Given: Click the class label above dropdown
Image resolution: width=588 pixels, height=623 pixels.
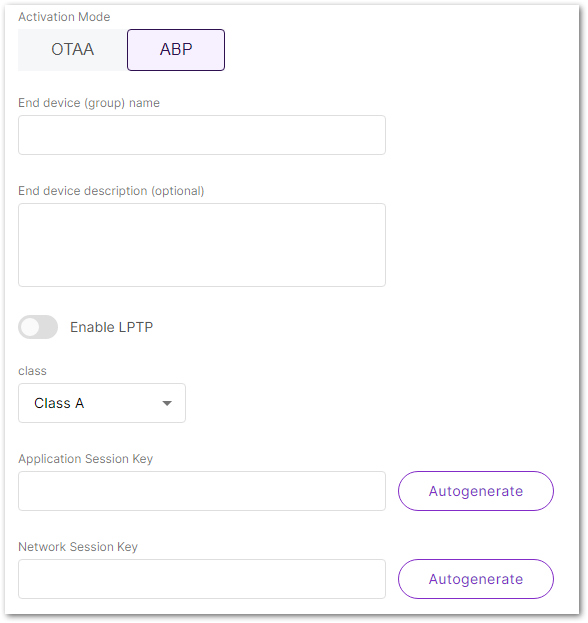Looking at the screenshot, I should point(33,371).
